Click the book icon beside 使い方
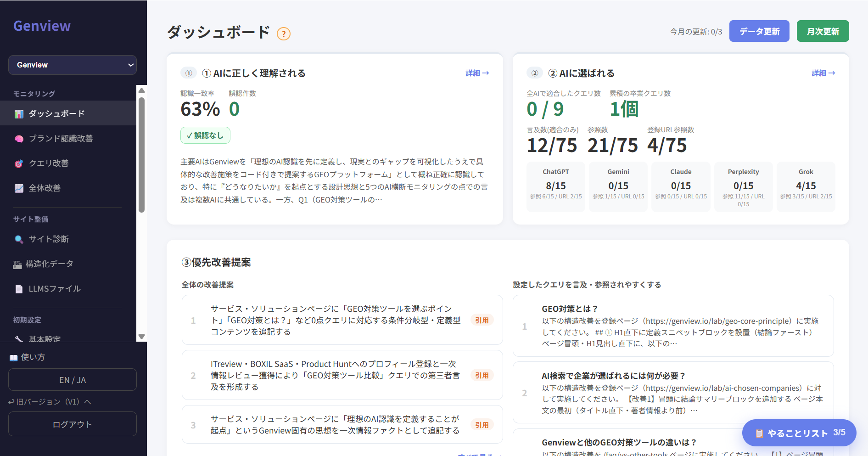 13,358
